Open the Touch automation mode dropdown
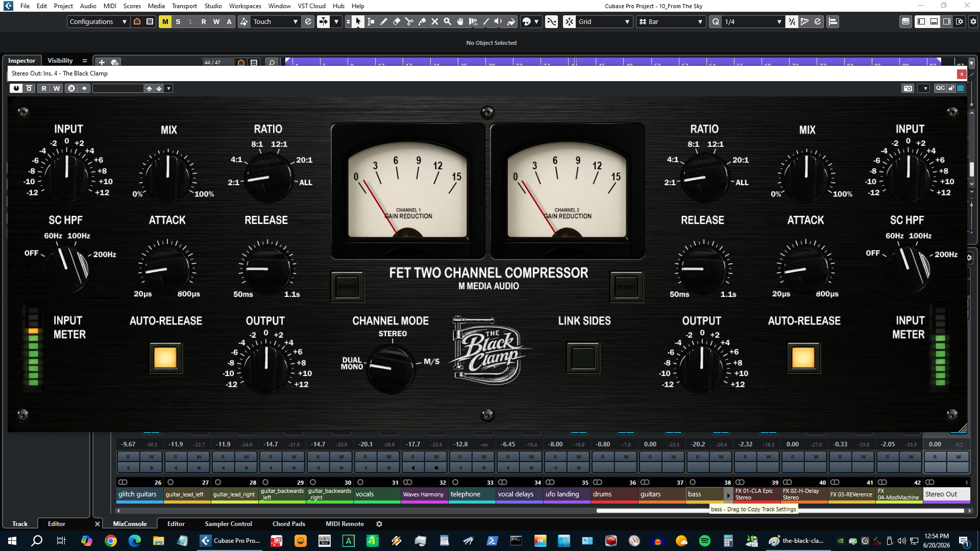 [275, 21]
